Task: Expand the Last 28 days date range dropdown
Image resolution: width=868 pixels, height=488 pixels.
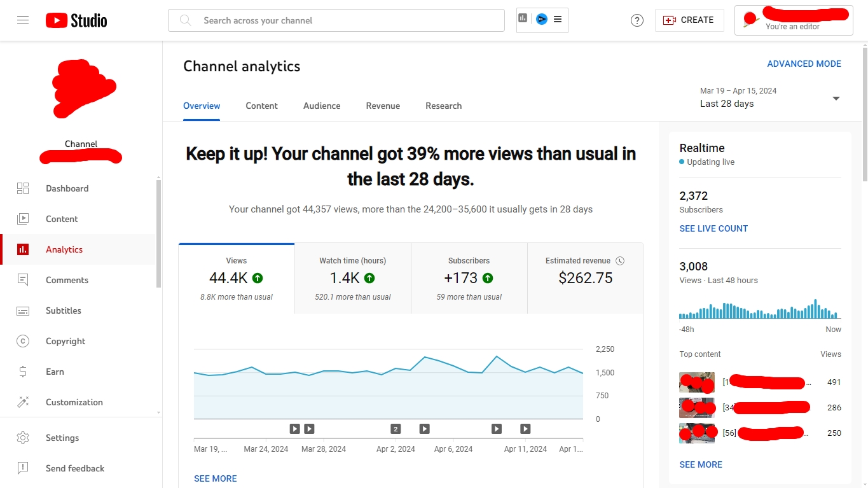Action: [836, 98]
